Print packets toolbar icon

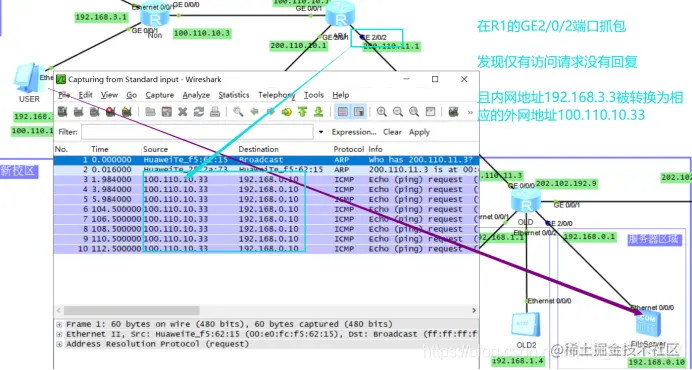(214, 112)
